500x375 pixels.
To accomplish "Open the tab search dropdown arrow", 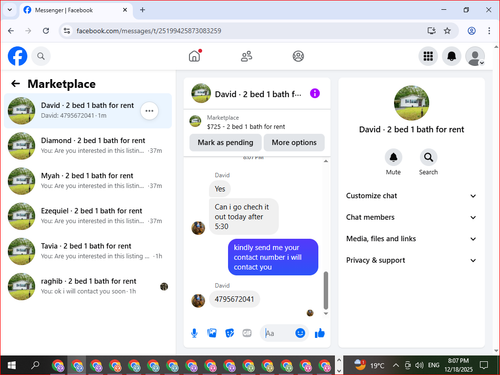I will (x=10, y=10).
